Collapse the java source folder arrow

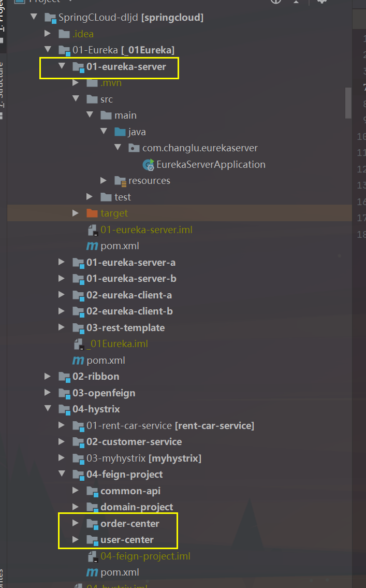click(104, 131)
